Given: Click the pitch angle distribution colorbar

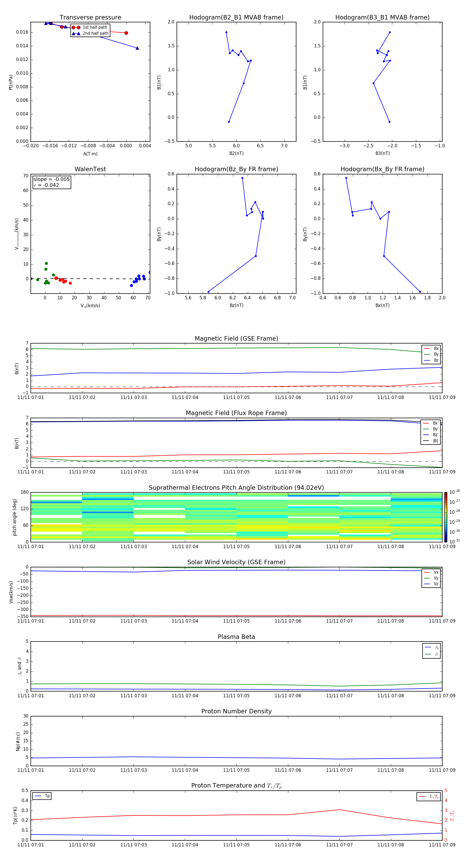Looking at the screenshot, I should click(x=445, y=517).
